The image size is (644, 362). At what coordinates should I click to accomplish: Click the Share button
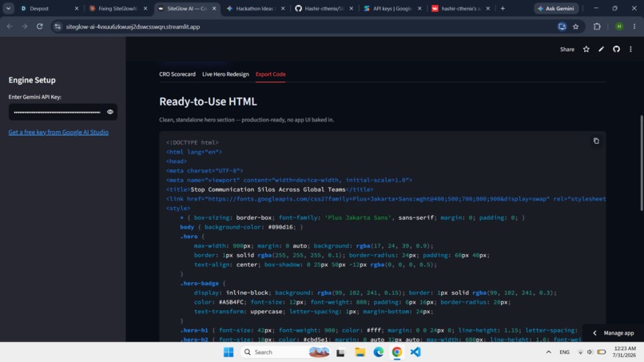pos(567,50)
